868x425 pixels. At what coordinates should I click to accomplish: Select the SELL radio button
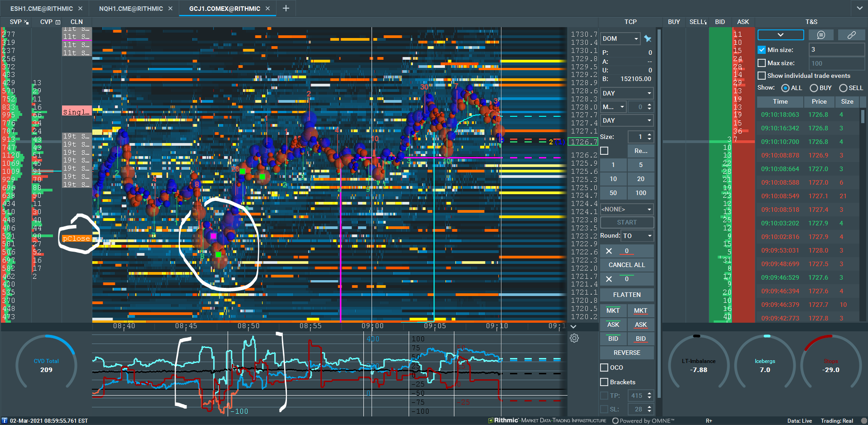coord(843,88)
